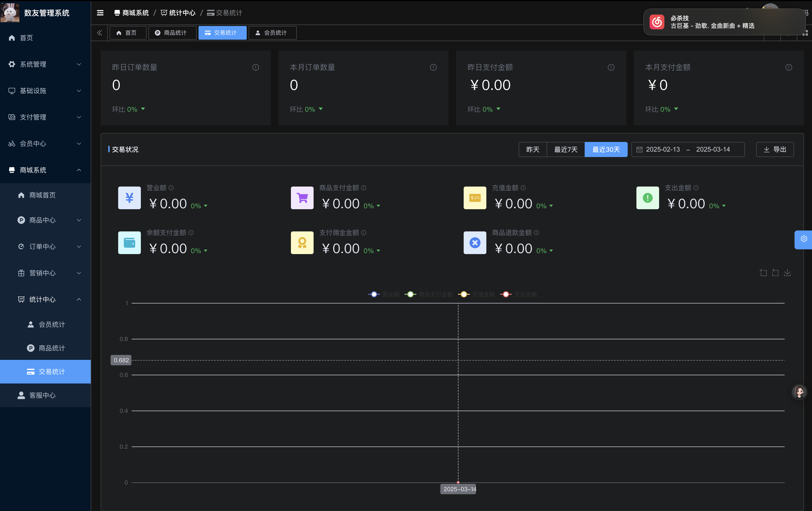This screenshot has height=511, width=812.
Task: Open info tooltip for 本月订单数量
Action: [433, 67]
